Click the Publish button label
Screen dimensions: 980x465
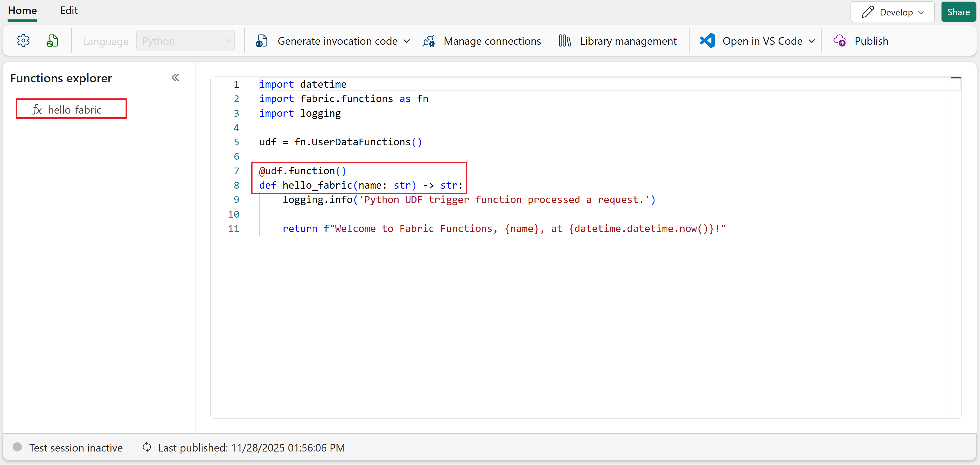871,41
